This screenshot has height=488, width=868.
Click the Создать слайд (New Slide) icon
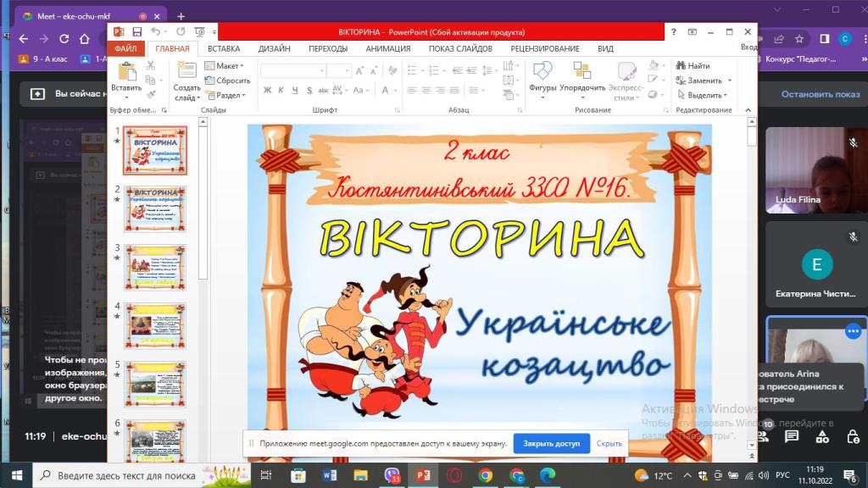coord(186,70)
